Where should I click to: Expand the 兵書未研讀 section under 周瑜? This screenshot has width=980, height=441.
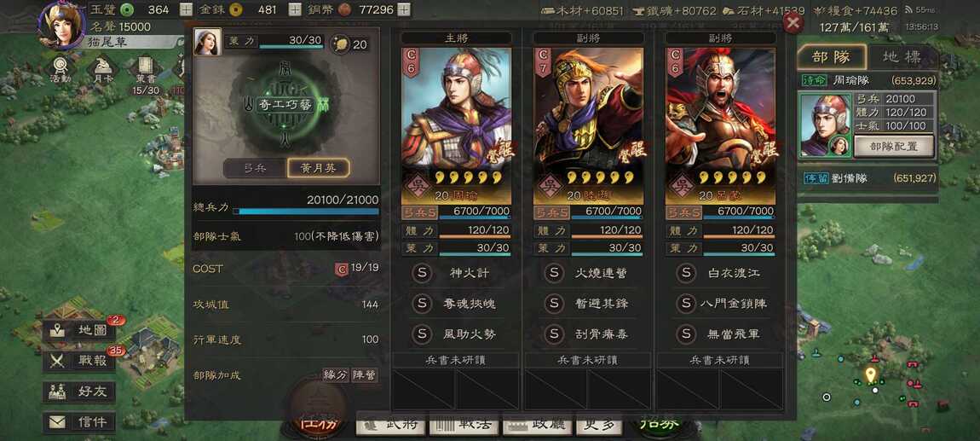[x=455, y=360]
